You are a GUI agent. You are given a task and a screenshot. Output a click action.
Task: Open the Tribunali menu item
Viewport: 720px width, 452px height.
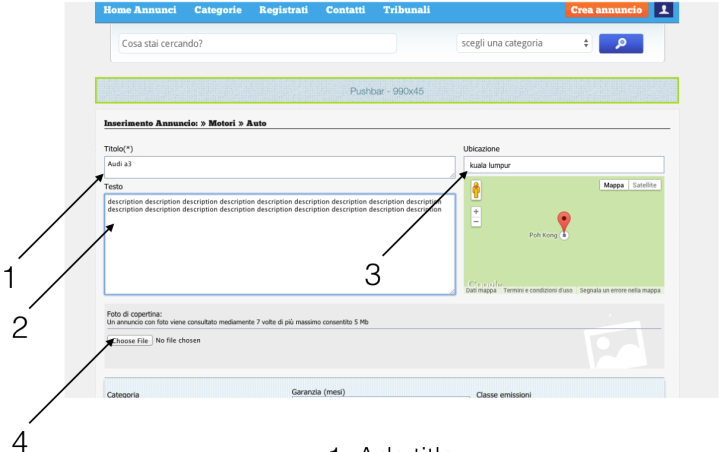pyautogui.click(x=406, y=10)
